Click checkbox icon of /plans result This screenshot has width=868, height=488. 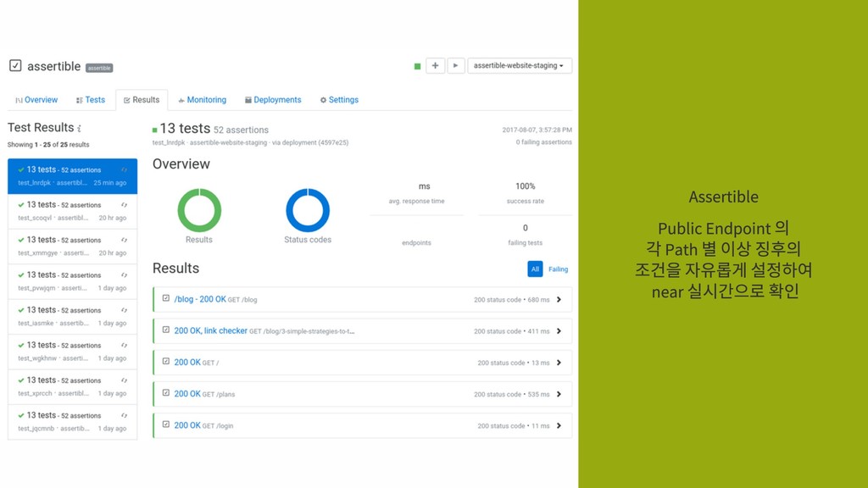click(x=165, y=393)
